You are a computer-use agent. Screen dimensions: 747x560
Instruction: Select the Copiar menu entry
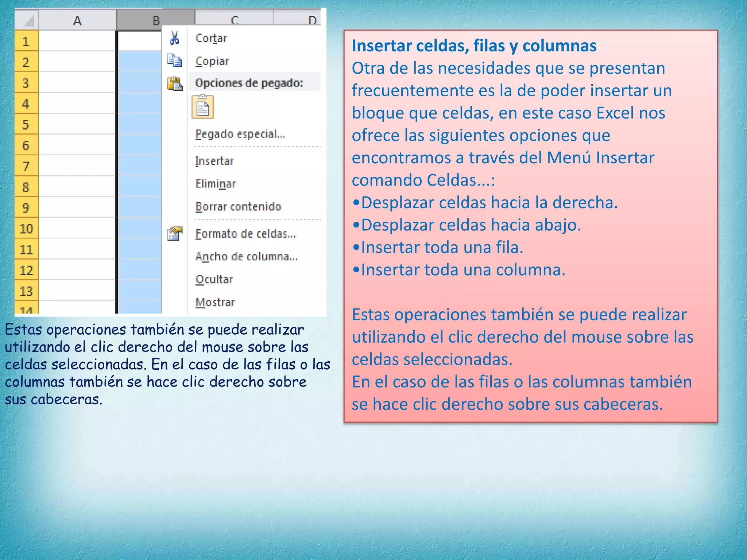tap(212, 61)
